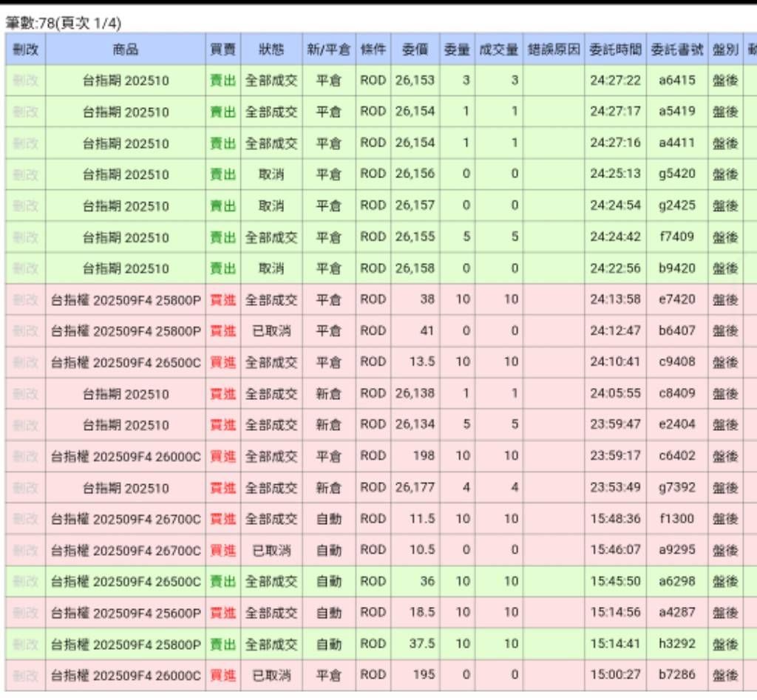This screenshot has width=757, height=700.
Task: Click 刪改 for order a6415
Action: tap(25, 81)
